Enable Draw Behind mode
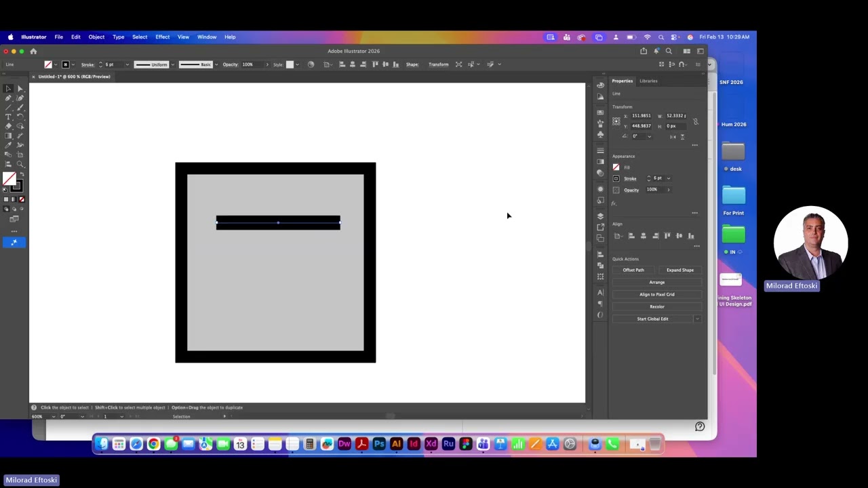Screen dimensions: 868x488 (14, 208)
